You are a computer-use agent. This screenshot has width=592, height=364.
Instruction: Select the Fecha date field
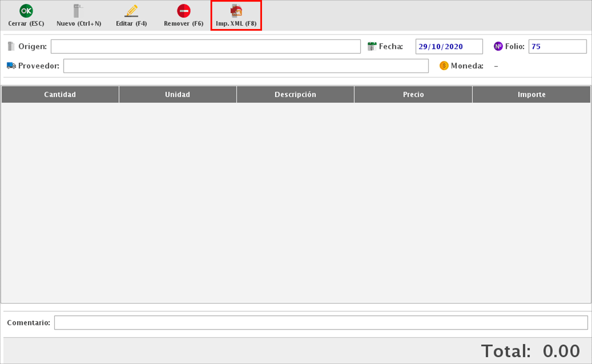(x=449, y=47)
